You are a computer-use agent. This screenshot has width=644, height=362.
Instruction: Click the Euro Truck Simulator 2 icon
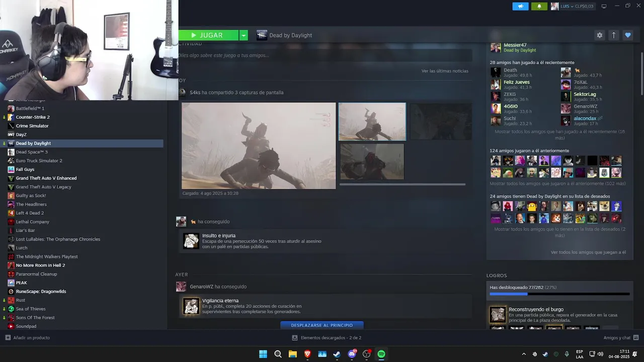click(11, 161)
